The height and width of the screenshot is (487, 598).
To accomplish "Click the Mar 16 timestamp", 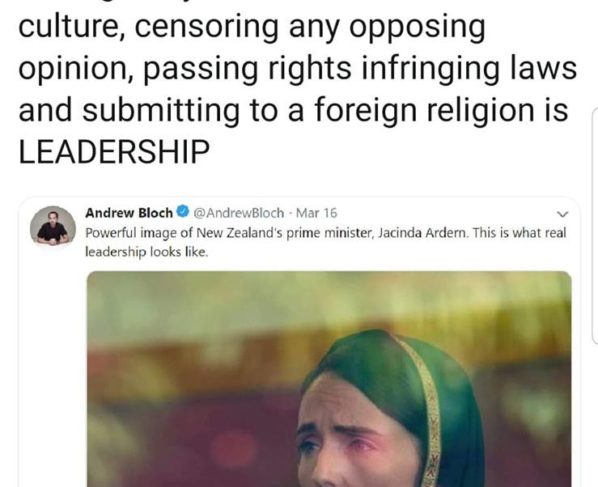I will 317,213.
